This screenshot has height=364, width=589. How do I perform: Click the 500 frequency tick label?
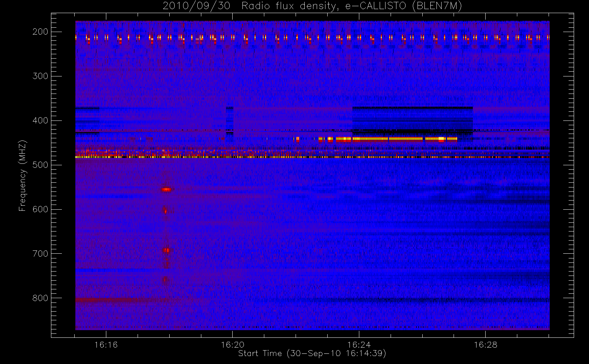[x=40, y=165]
